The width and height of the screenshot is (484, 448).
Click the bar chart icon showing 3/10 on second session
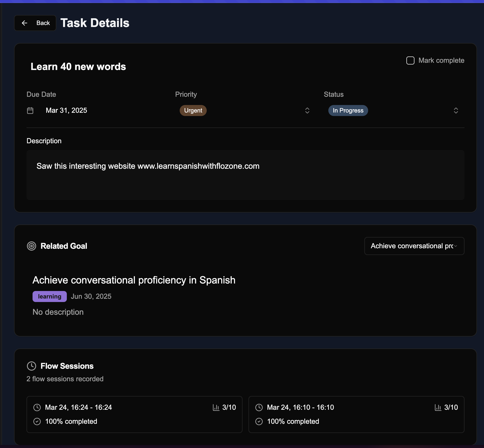[438, 407]
